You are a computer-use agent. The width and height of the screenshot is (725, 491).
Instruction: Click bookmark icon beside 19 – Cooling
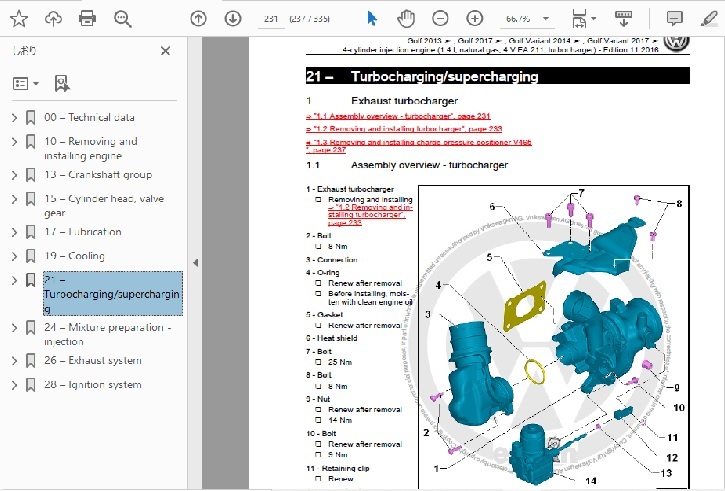pos(31,256)
